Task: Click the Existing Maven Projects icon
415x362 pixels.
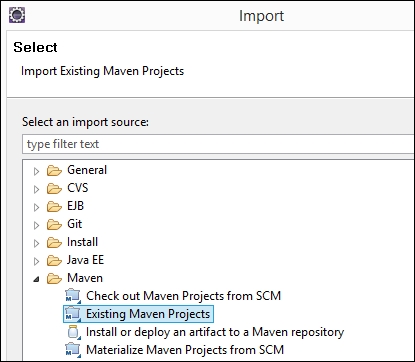Action: point(73,314)
